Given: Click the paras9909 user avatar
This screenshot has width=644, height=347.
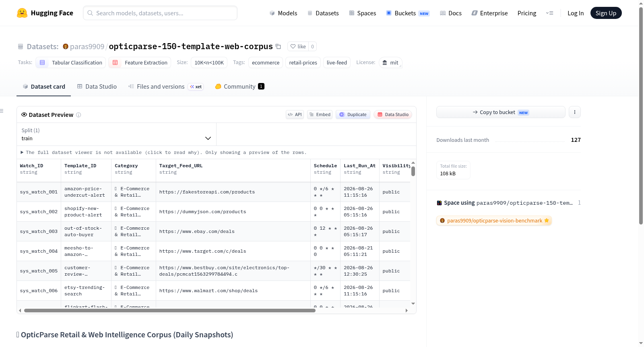Looking at the screenshot, I should pos(66,46).
